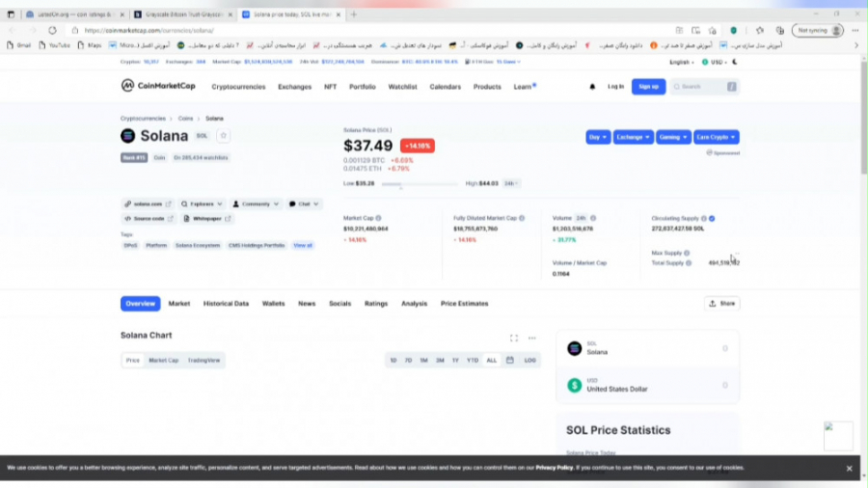Expand the Community dropdown
Image resolution: width=868 pixels, height=488 pixels.
pos(256,204)
